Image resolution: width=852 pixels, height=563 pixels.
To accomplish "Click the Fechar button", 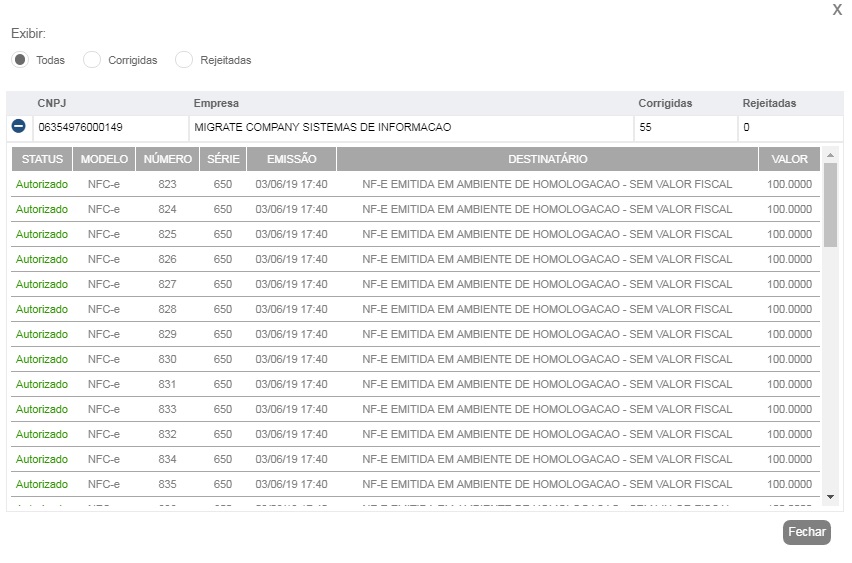I will click(806, 532).
